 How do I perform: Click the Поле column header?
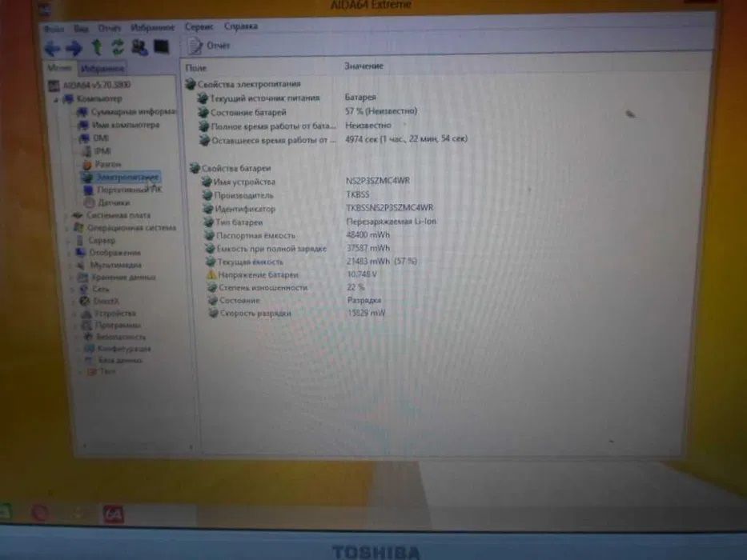point(196,68)
